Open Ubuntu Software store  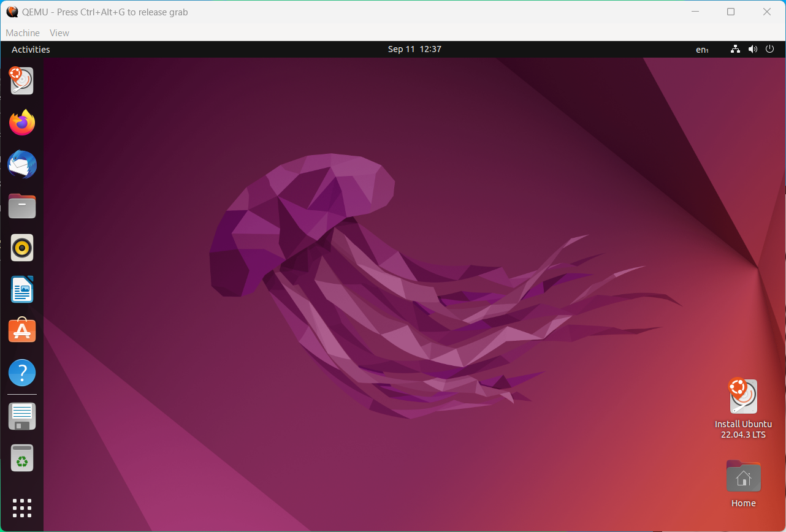pos(22,330)
